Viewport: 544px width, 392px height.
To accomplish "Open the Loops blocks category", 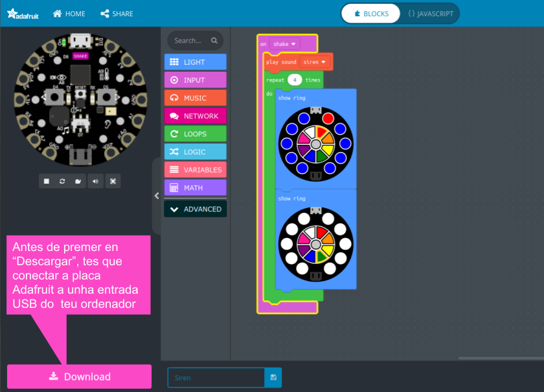I will point(195,134).
